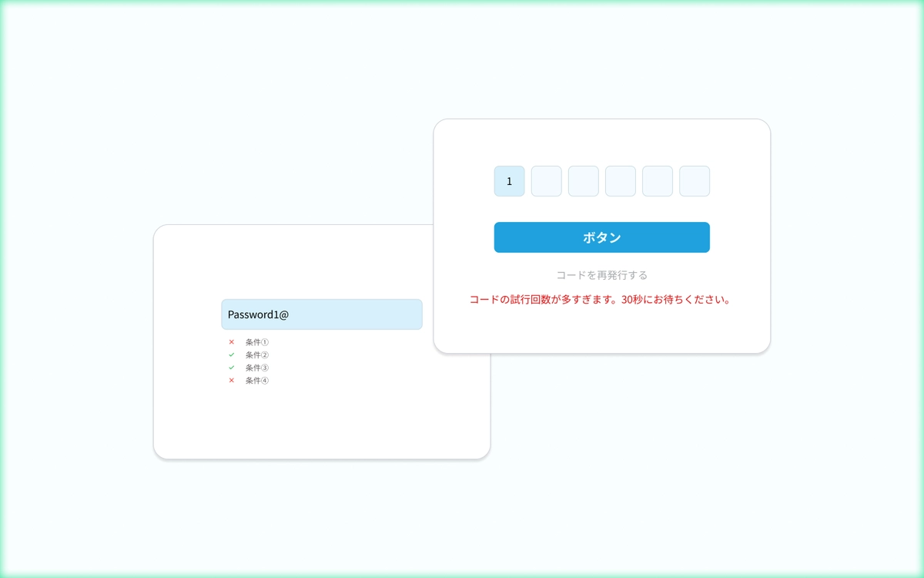The image size is (924, 578).
Task: Select the second empty code digit box
Action: (546, 180)
